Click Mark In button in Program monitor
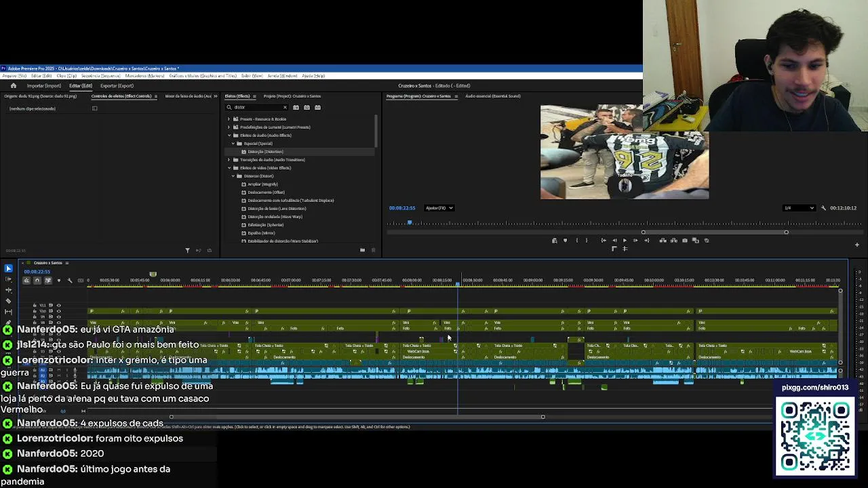868x488 pixels. pyautogui.click(x=577, y=241)
